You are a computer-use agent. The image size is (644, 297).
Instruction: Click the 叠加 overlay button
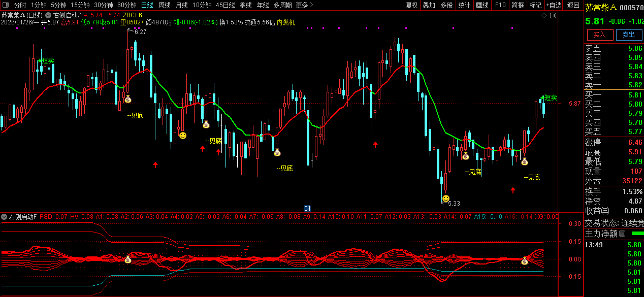pos(429,5)
